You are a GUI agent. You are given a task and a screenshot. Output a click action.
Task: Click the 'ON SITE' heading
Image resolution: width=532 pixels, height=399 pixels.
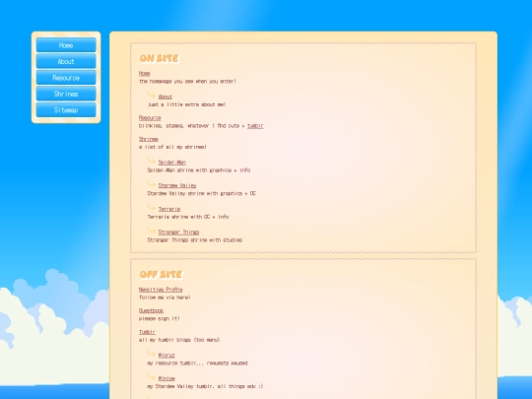coord(160,58)
